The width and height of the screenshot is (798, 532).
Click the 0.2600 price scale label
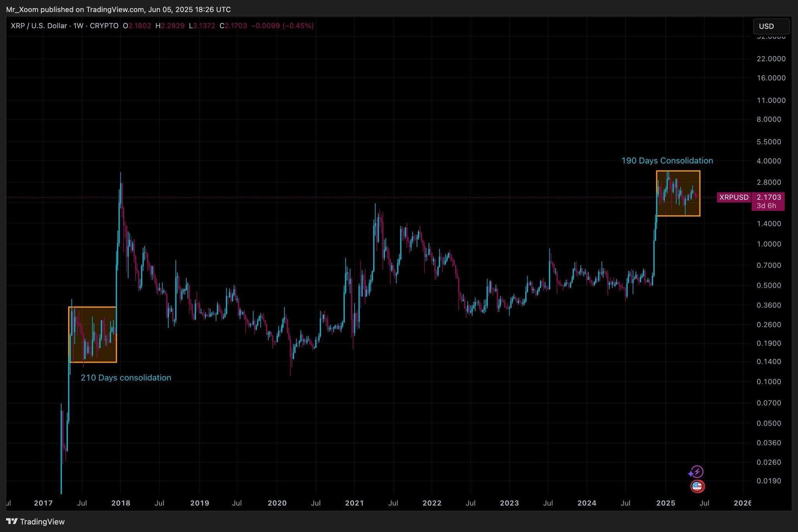pos(769,325)
